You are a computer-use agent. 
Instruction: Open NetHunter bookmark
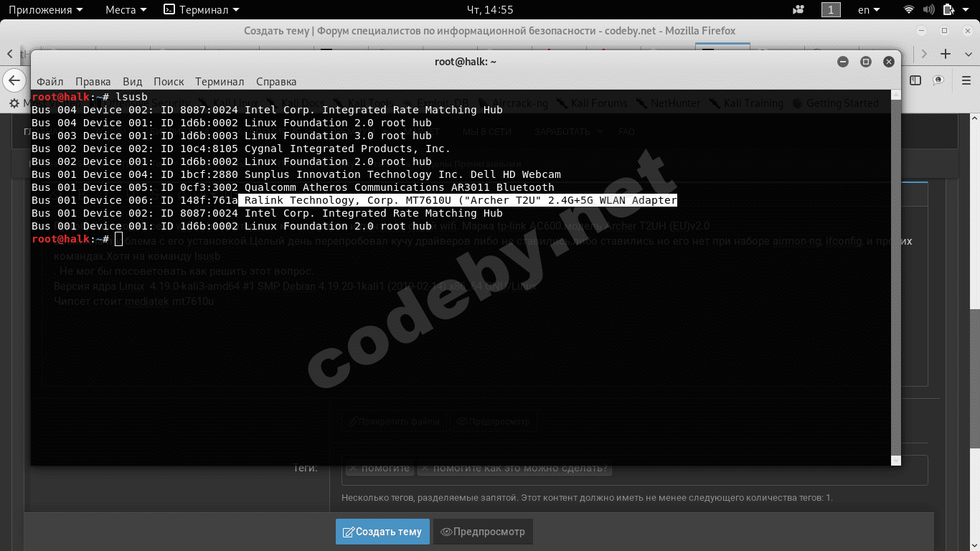[x=668, y=103]
